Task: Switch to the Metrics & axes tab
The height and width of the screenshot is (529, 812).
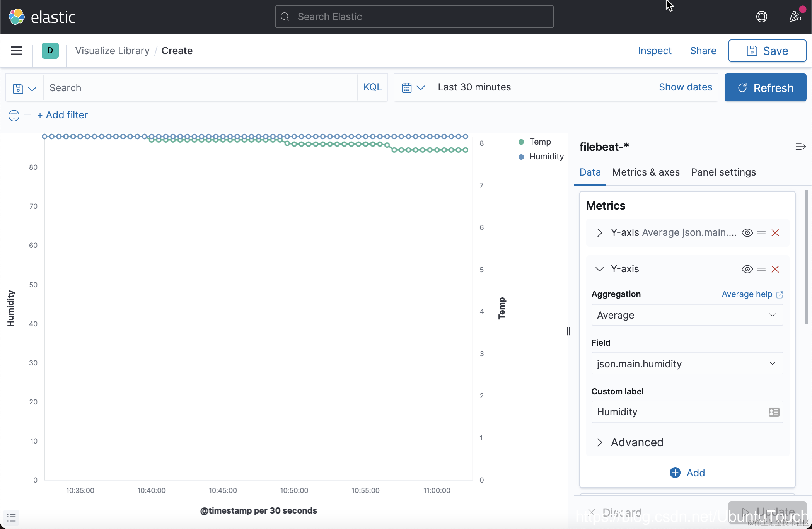Action: pos(646,172)
